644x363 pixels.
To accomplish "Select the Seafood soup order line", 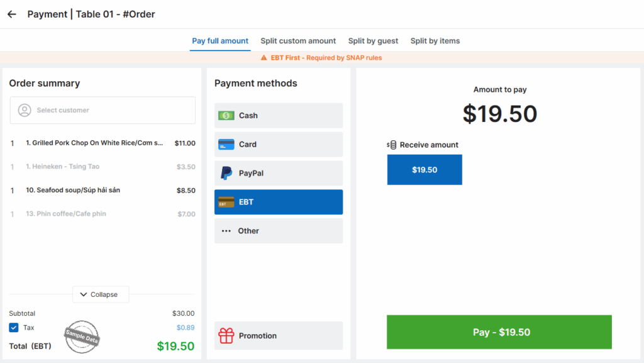I will (x=103, y=190).
